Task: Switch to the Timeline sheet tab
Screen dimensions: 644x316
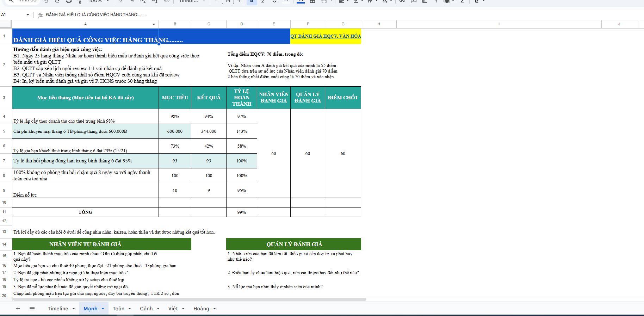Action: (58, 309)
